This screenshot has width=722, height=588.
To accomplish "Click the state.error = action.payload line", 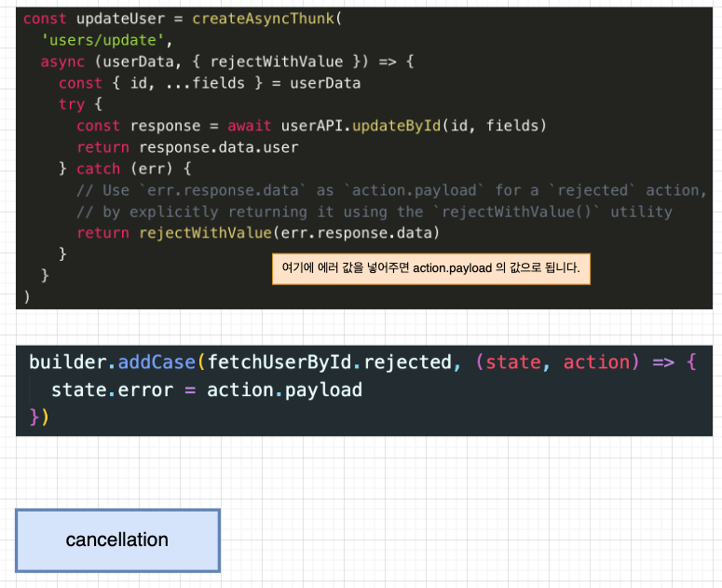I will [x=207, y=390].
